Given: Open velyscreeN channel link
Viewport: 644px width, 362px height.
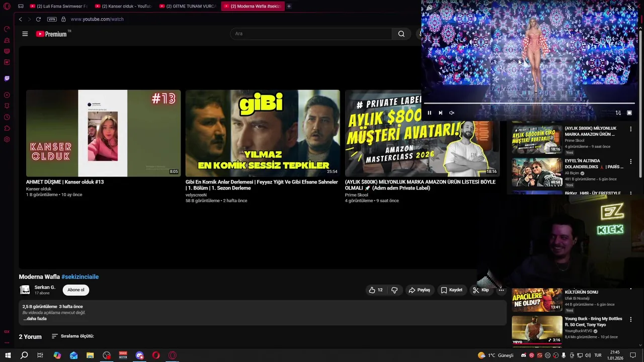Looking at the screenshot, I should 196,195.
